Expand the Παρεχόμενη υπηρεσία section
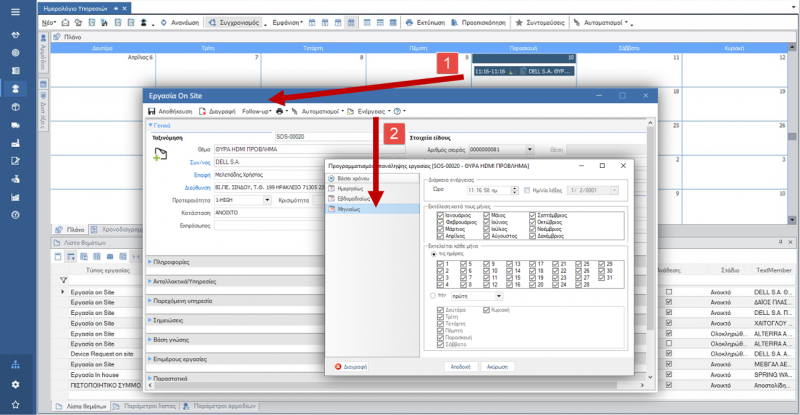800x415 pixels. [x=150, y=301]
